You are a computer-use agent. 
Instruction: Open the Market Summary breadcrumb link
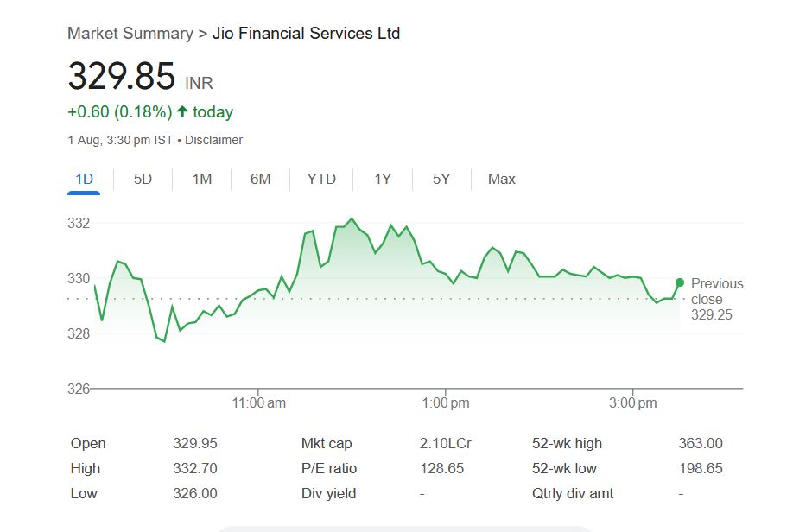pyautogui.click(x=130, y=34)
